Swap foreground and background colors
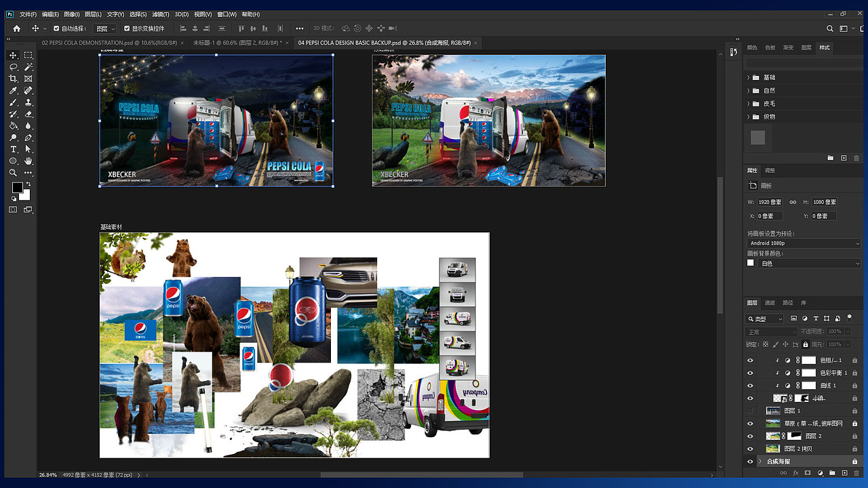This screenshot has height=488, width=868. coord(28,184)
